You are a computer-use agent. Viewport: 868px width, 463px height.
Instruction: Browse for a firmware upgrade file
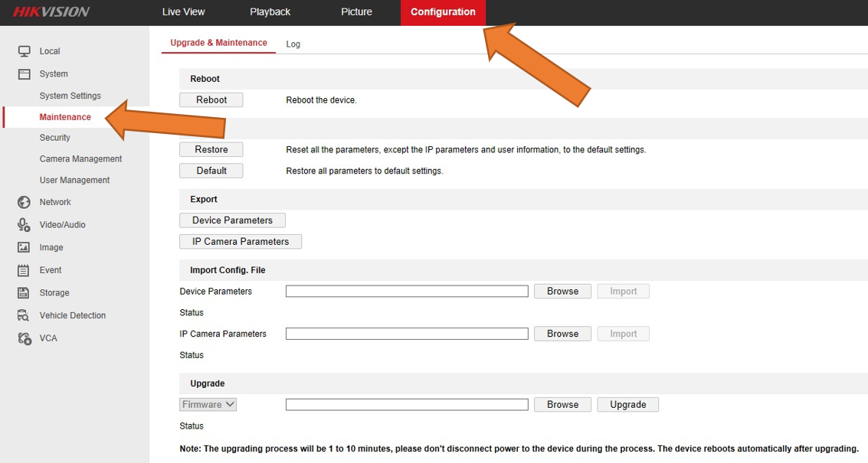point(562,404)
